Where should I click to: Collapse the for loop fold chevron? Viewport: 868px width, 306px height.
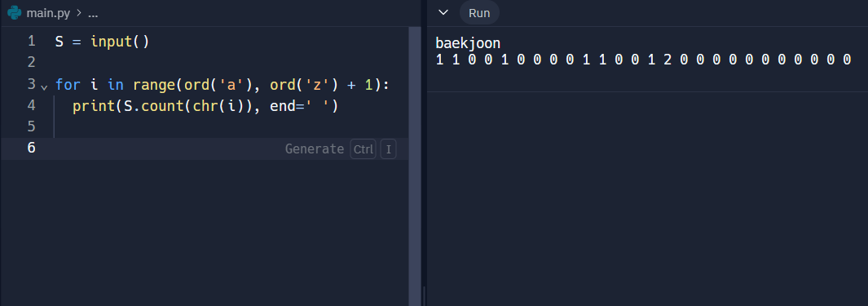[x=44, y=86]
